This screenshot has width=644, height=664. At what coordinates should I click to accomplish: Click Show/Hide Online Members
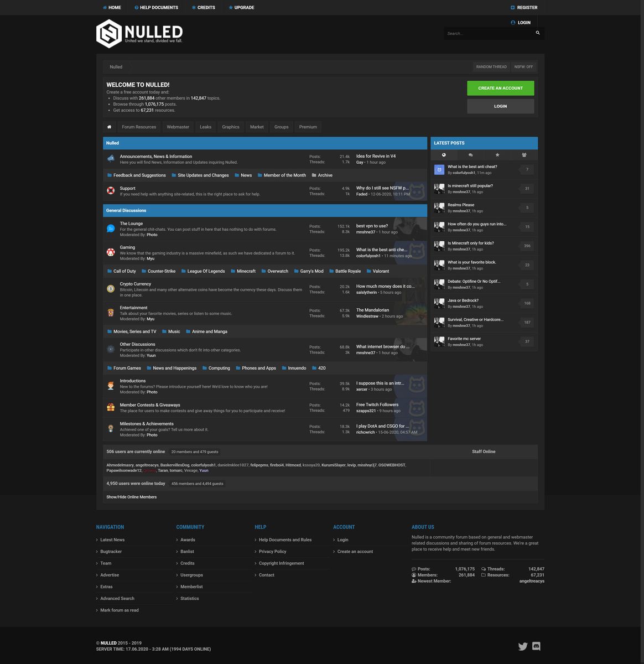pos(131,497)
